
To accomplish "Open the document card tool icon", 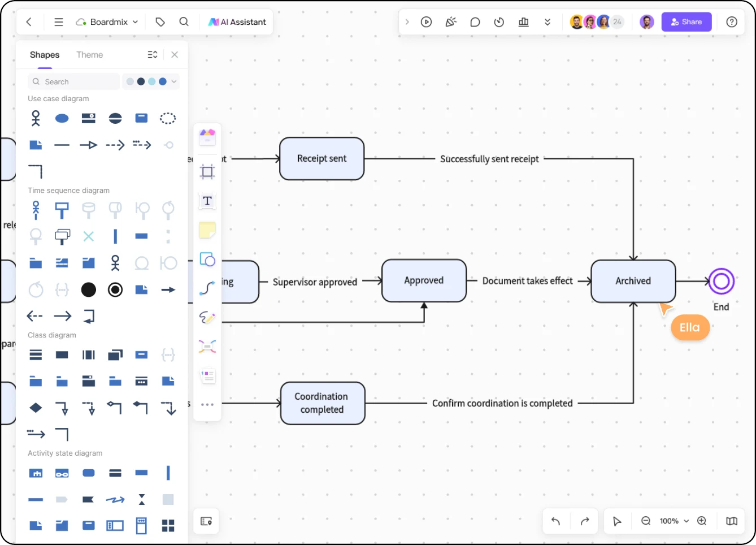I will point(207,375).
